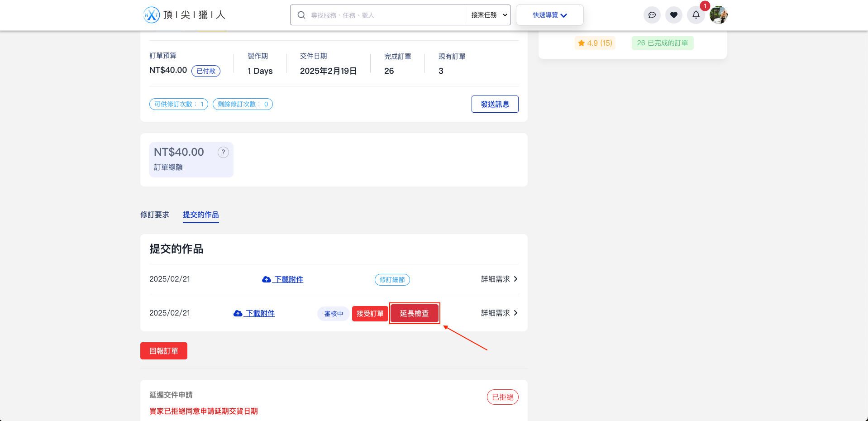868x421 pixels.
Task: Click the 頂尖獵人 logo
Action: 184,14
